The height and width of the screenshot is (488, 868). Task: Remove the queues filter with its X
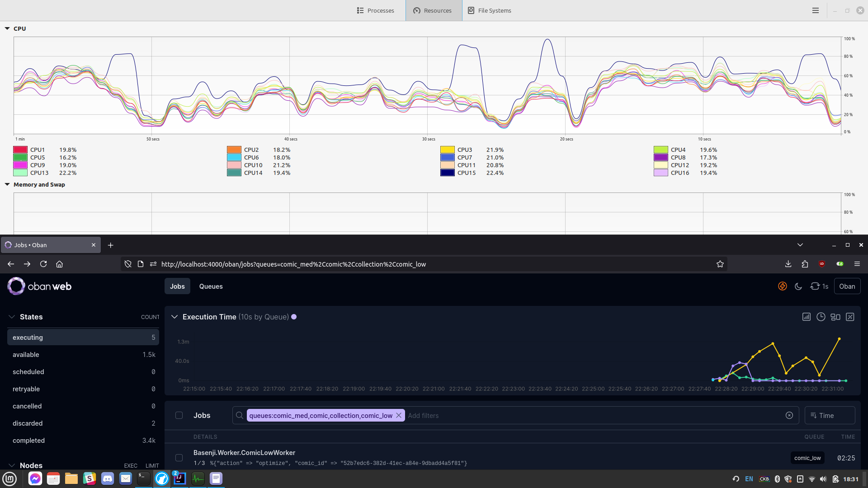(x=399, y=415)
